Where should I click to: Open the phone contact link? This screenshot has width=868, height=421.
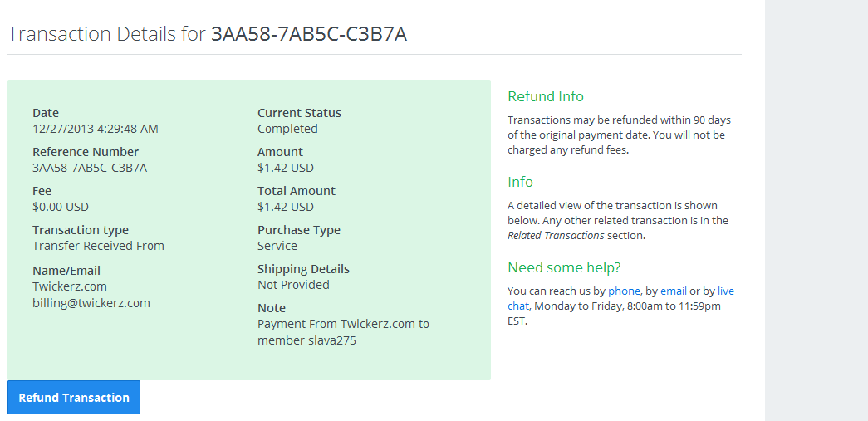[624, 291]
